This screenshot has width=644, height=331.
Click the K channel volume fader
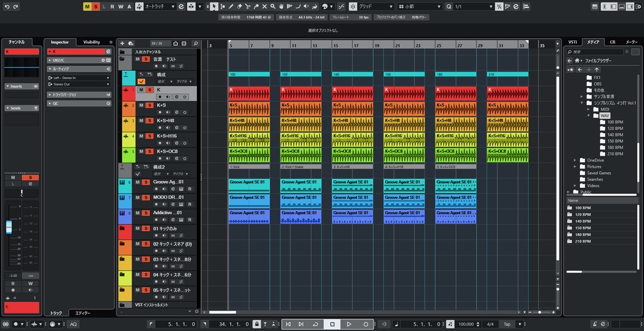point(9,227)
